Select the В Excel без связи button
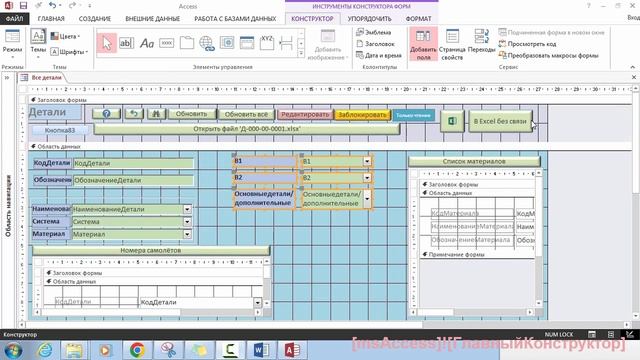Image resolution: width=640 pixels, height=360 pixels. pos(500,121)
